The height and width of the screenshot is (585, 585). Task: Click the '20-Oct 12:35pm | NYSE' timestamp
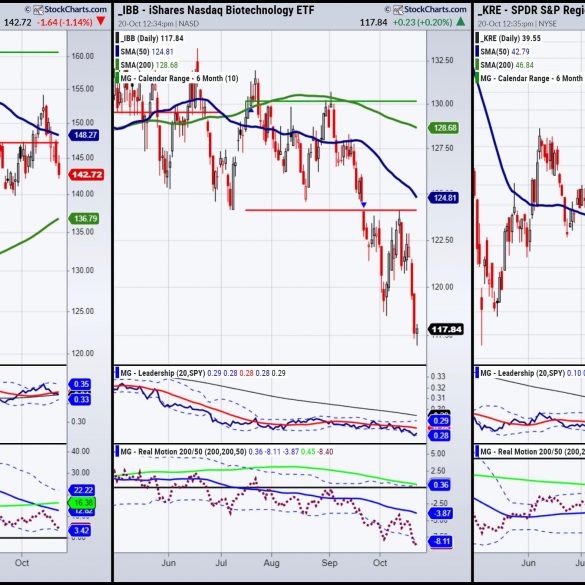(518, 24)
